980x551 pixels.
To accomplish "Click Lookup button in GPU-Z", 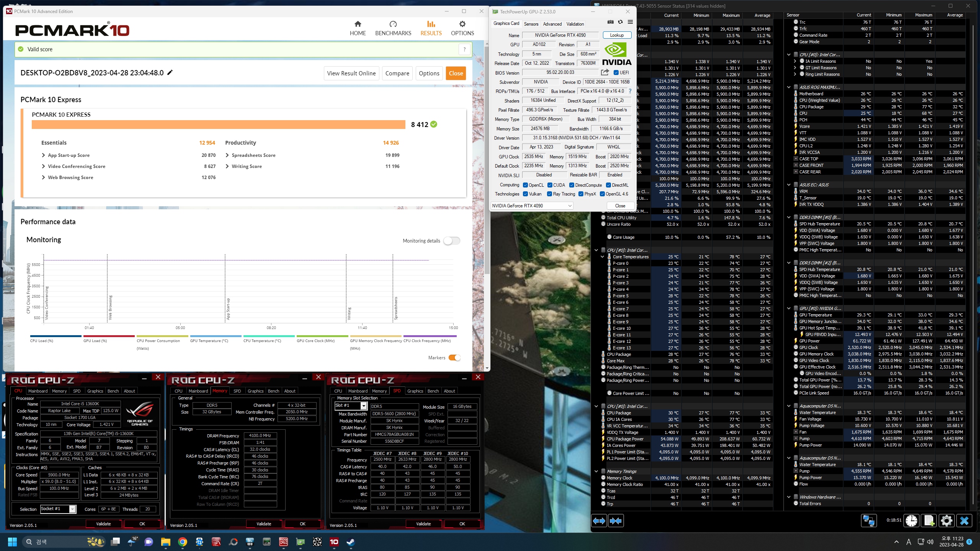I will pyautogui.click(x=617, y=35).
